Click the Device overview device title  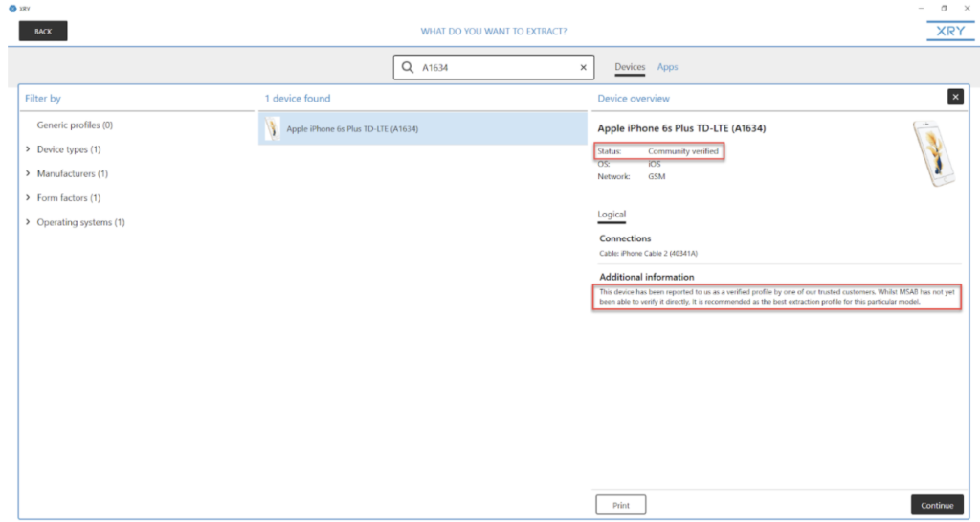tap(681, 128)
